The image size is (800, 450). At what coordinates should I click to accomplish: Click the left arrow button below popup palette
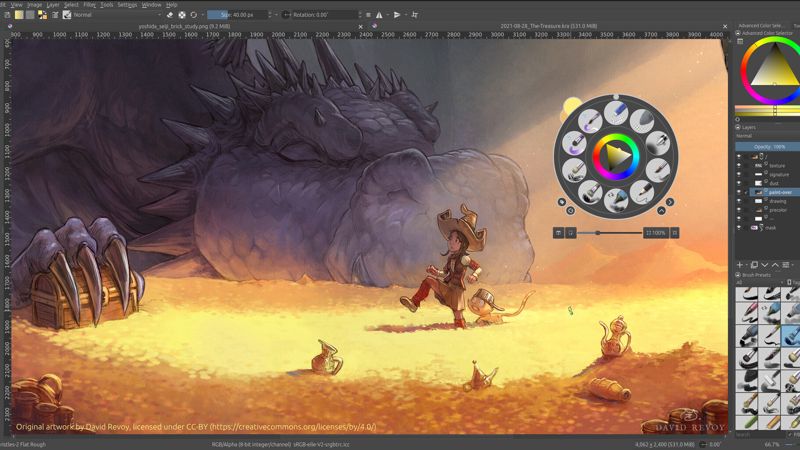pos(570,210)
